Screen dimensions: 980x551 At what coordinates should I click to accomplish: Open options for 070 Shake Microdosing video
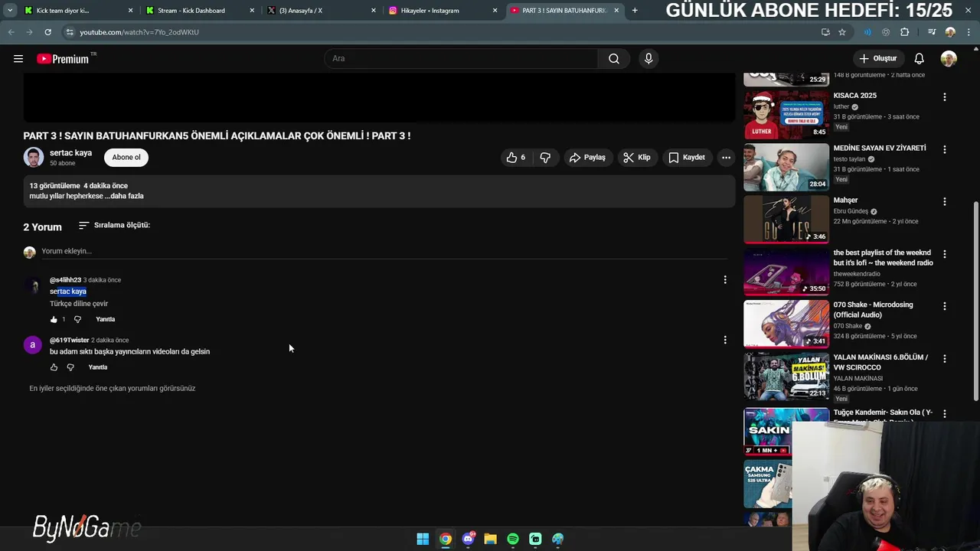coord(944,306)
